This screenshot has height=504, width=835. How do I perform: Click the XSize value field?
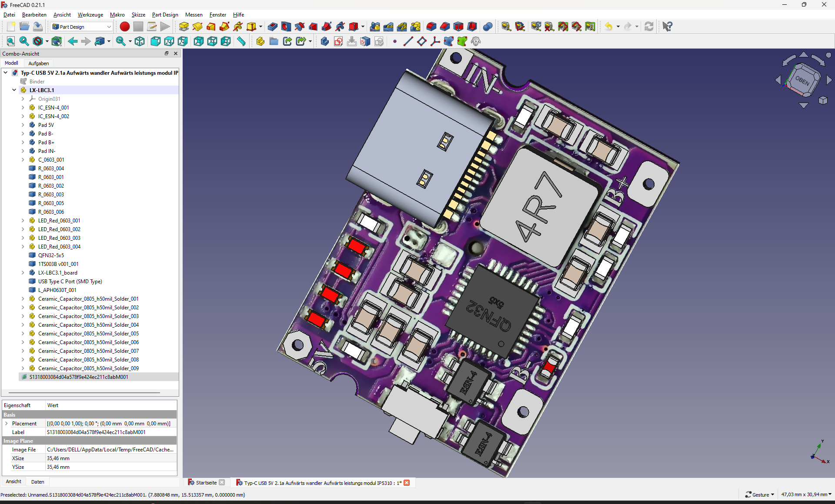click(111, 458)
